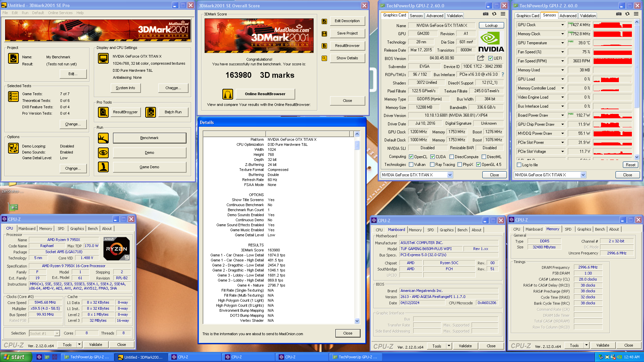Click the Lookup button in GPU-Z
Viewport: 644px width, 362px height.
[x=491, y=25]
